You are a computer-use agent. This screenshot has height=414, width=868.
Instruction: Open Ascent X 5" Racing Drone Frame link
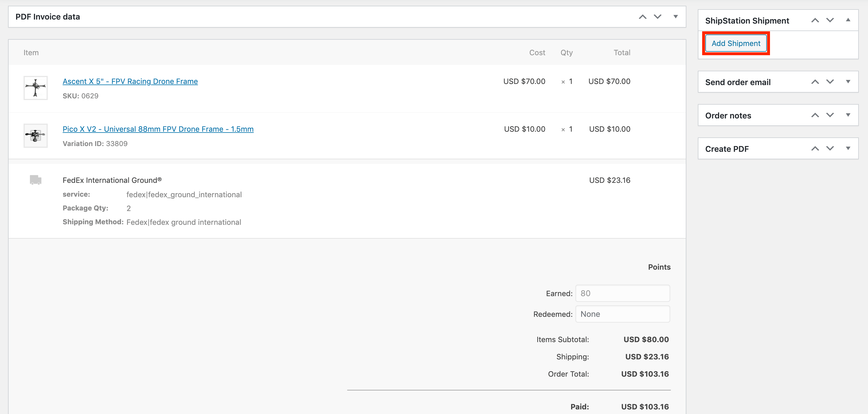click(x=130, y=81)
